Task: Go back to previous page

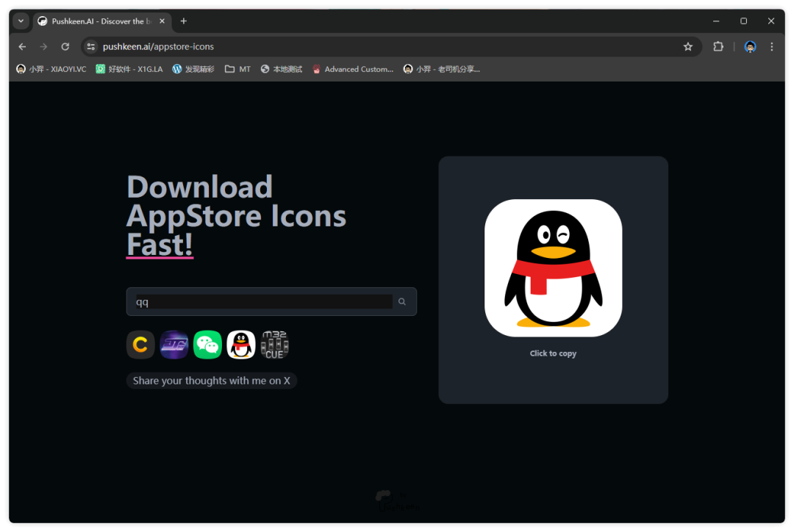Action: point(22,46)
